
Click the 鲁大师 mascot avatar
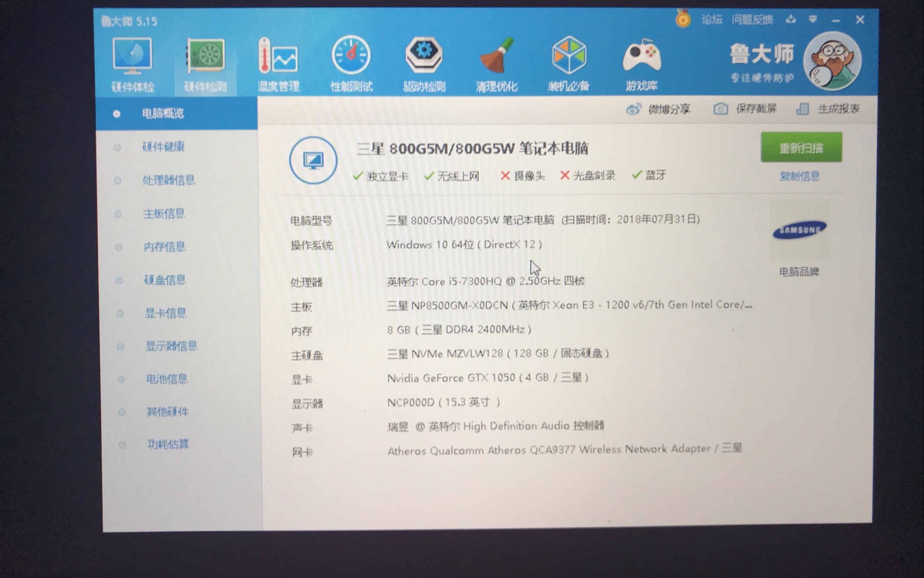tap(832, 61)
